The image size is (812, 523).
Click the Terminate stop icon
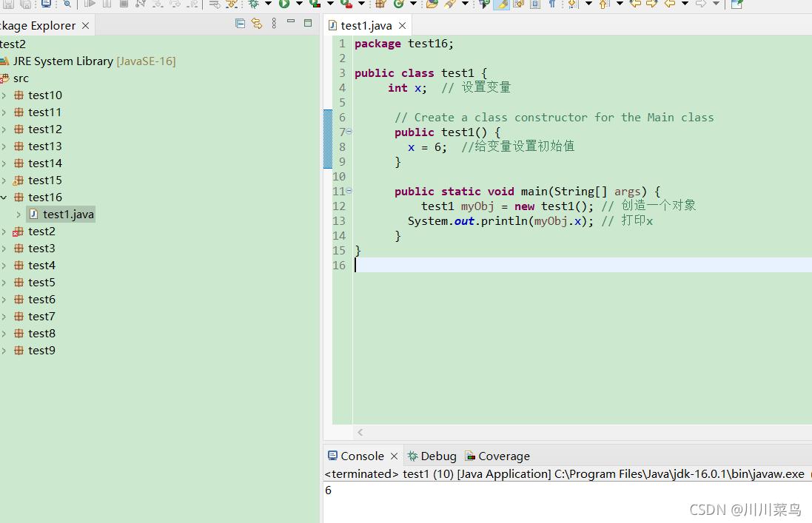tap(124, 4)
